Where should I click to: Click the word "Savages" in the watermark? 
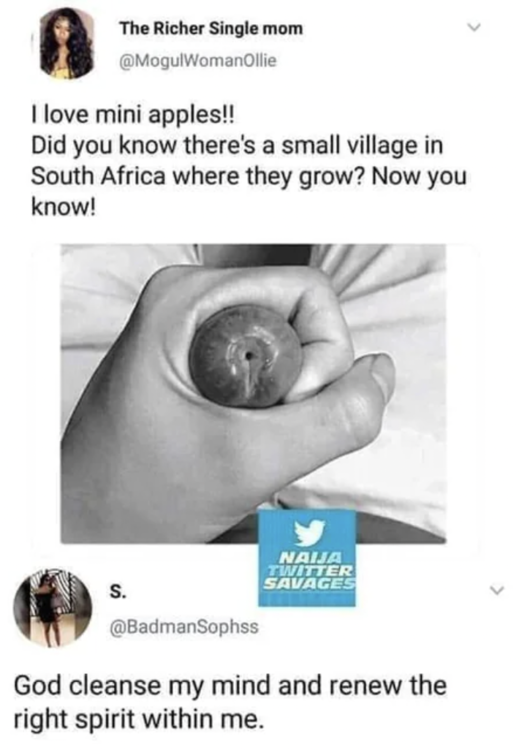point(309,584)
